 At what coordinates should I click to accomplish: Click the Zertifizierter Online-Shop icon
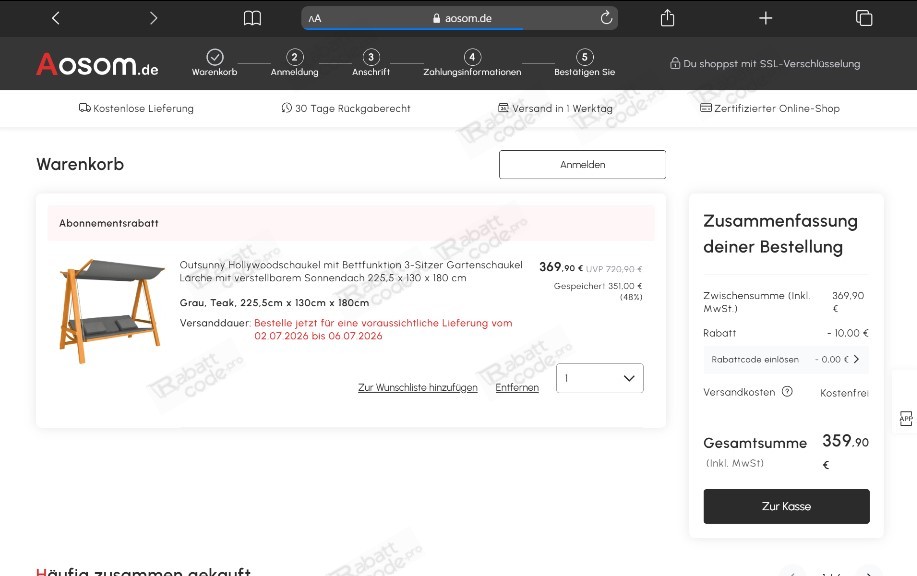tap(706, 108)
